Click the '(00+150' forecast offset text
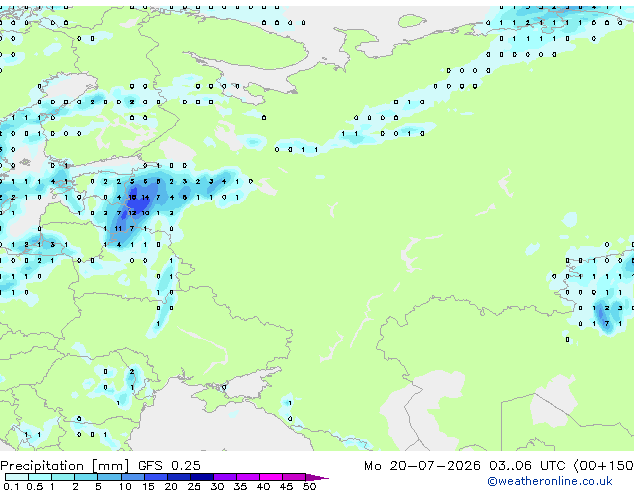Viewport: 634px width, 490px height. click(x=603, y=466)
